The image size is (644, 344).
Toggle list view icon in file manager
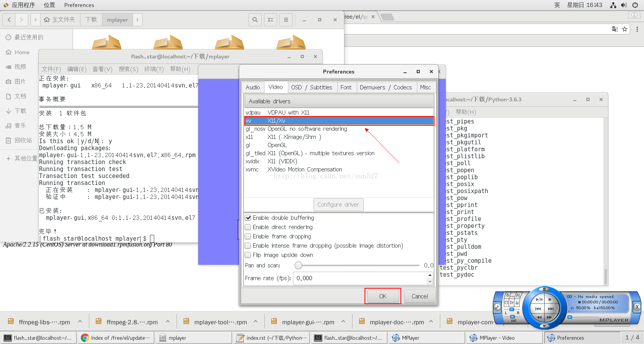pos(271,20)
